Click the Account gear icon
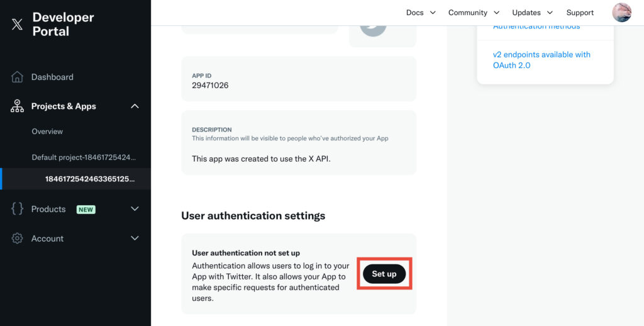Viewport: 644px width, 326px height. (17, 239)
